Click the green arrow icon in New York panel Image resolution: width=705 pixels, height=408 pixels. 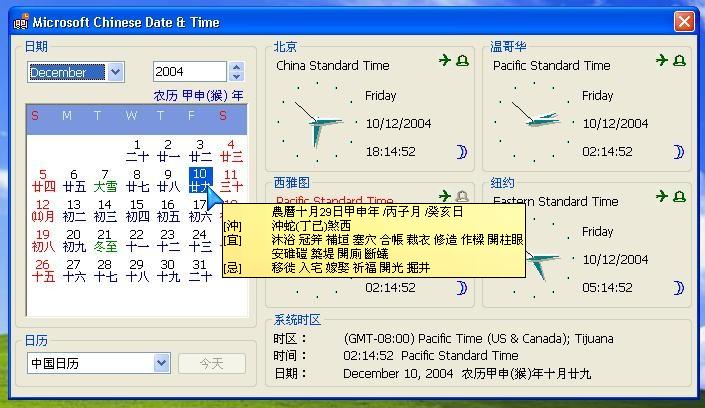pyautogui.click(x=662, y=196)
